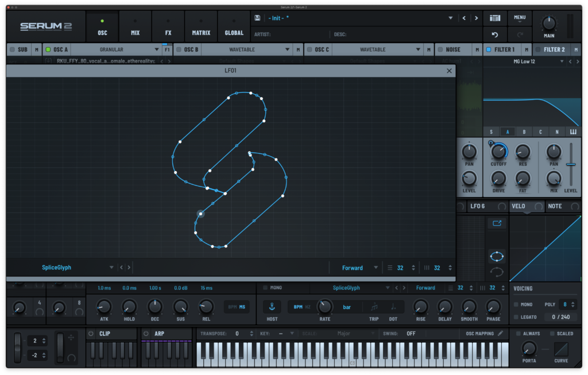Viewport: 588px width, 375px height.
Task: Check the LFO MONO checkbox
Action: pyautogui.click(x=265, y=288)
